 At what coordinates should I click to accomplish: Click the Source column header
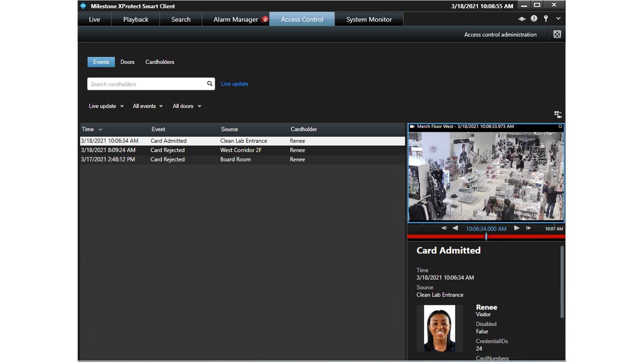pyautogui.click(x=229, y=129)
